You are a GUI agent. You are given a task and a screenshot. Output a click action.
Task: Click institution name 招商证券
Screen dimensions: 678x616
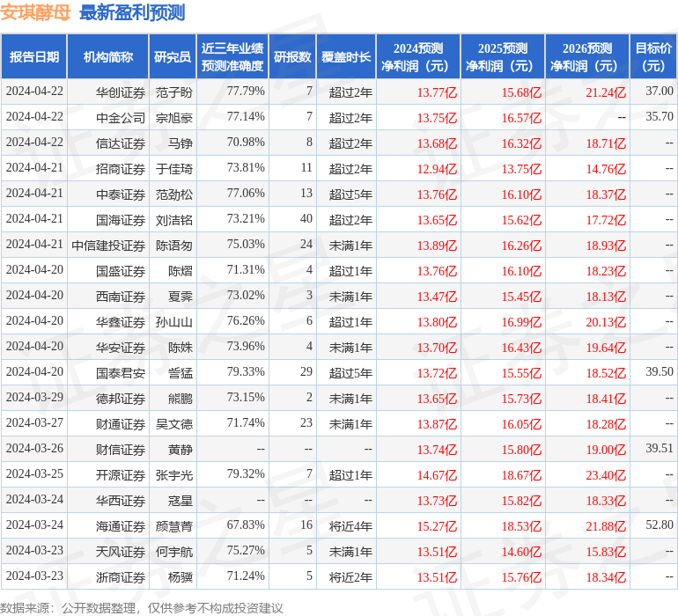[x=121, y=169]
